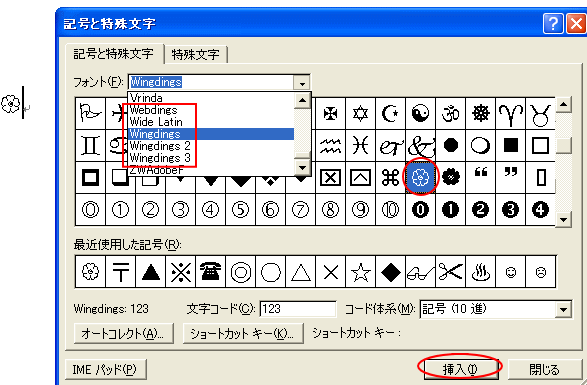Click the dialog help question mark button
Viewport: 587px width, 385px height.
point(553,24)
